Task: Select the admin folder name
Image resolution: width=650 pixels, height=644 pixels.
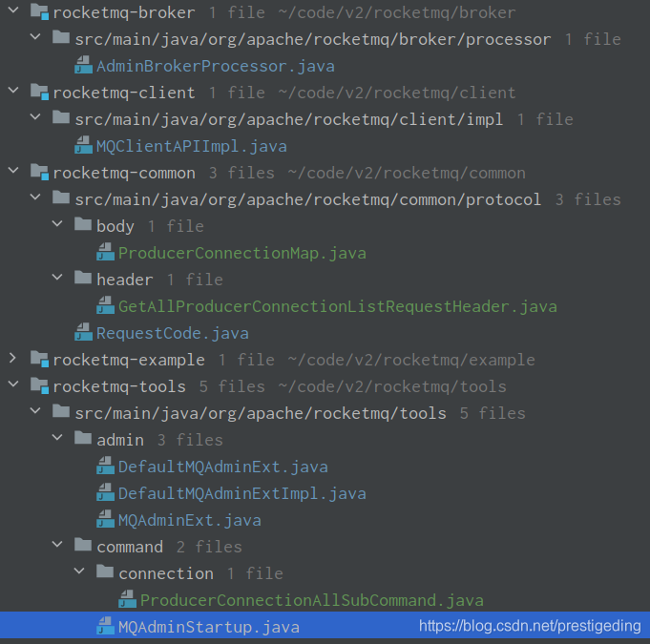Action: pyautogui.click(x=120, y=440)
